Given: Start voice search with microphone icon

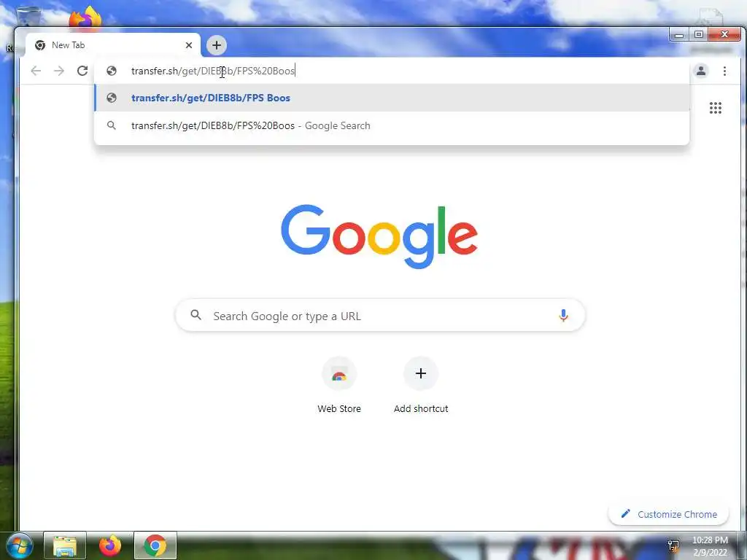Looking at the screenshot, I should tap(563, 315).
